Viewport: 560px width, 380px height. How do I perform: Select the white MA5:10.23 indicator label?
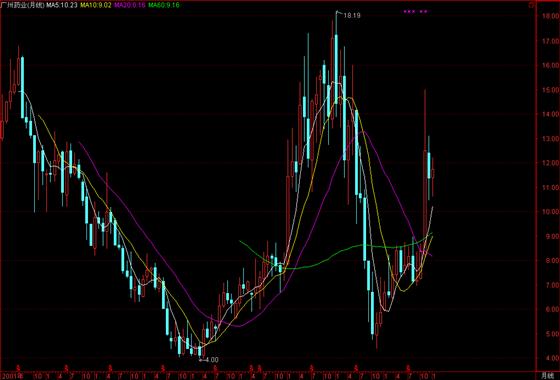(62, 5)
